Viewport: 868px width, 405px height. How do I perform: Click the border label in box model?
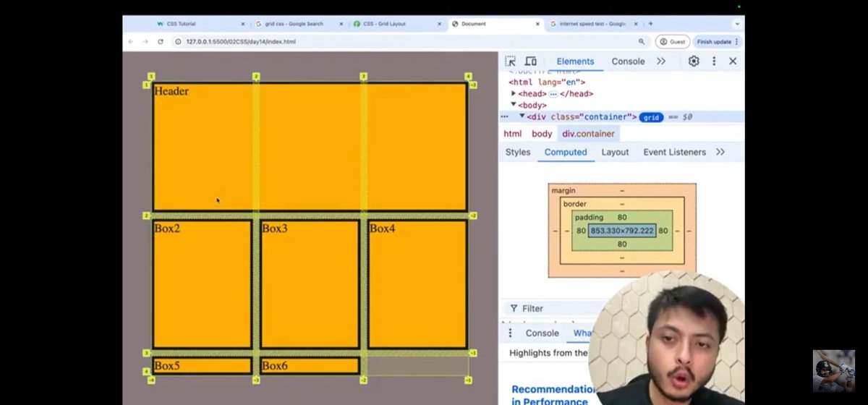(x=574, y=204)
